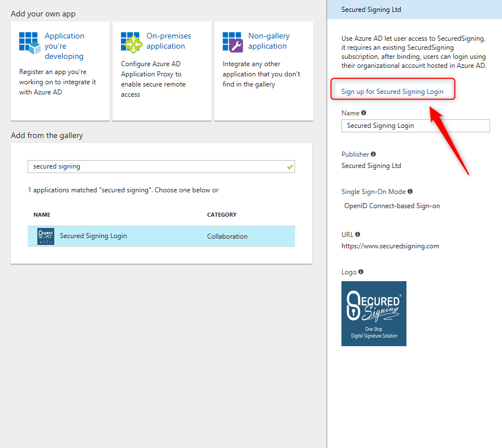Click the info icon next to Logo
The height and width of the screenshot is (448, 502).
point(361,272)
